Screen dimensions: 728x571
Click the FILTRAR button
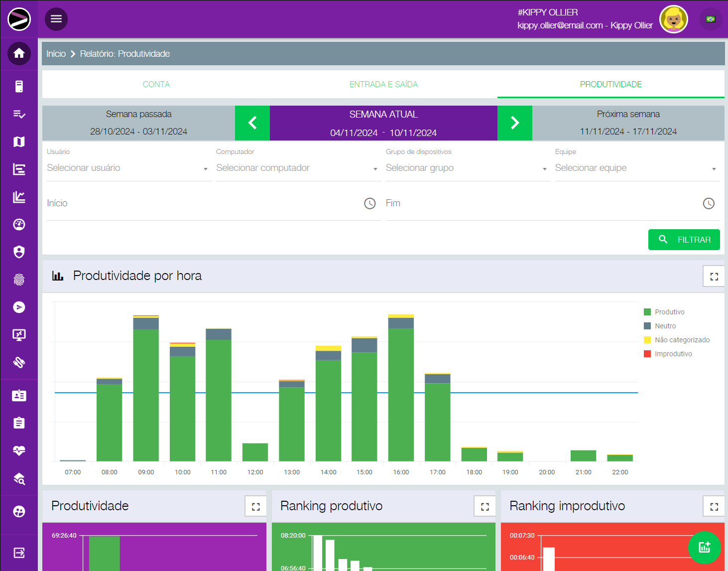point(684,240)
